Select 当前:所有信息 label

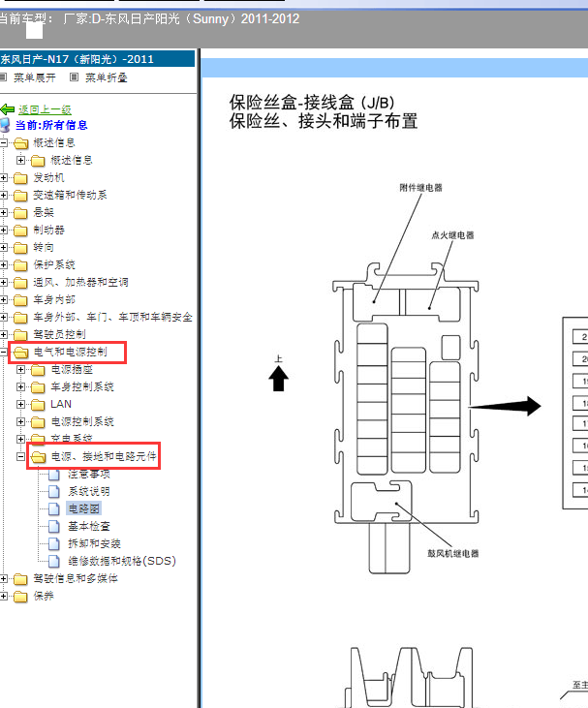[x=51, y=125]
